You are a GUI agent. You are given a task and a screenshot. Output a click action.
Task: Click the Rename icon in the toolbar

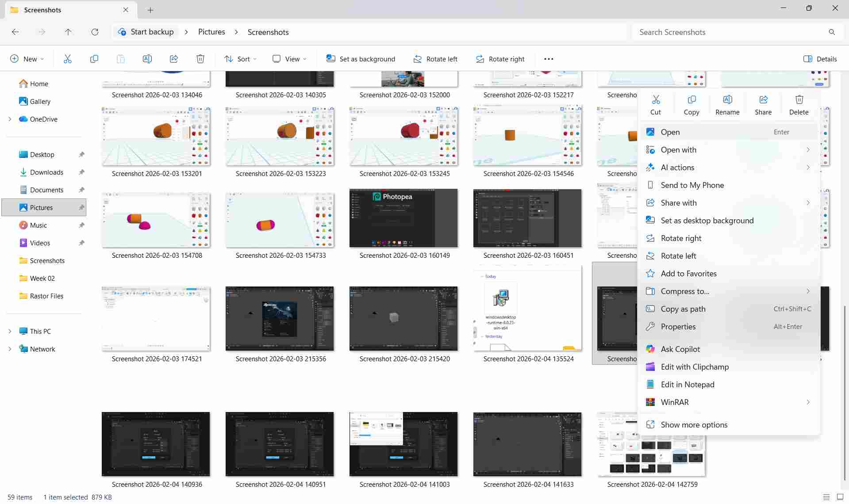[147, 59]
